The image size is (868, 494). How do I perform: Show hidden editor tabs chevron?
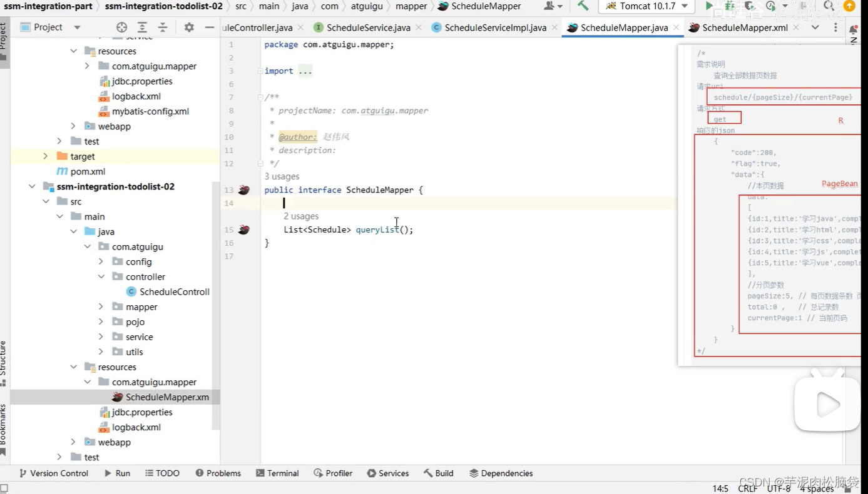click(x=815, y=28)
